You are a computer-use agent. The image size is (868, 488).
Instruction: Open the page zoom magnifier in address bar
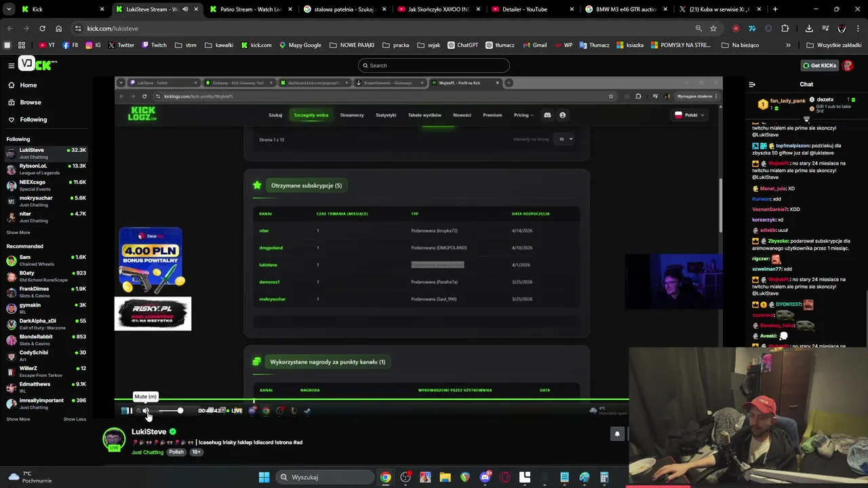(698, 28)
